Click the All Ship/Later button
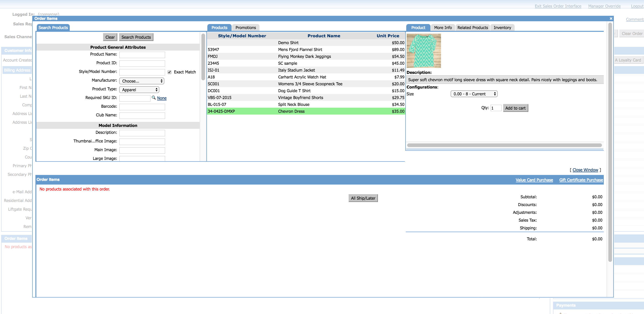Image resolution: width=644 pixels, height=314 pixels. [363, 198]
